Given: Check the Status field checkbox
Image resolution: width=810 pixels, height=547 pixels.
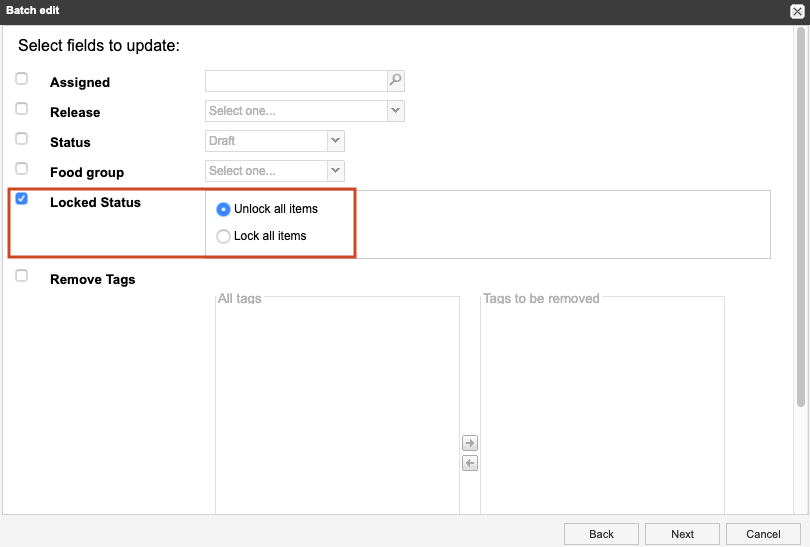Looking at the screenshot, I should click(x=22, y=138).
